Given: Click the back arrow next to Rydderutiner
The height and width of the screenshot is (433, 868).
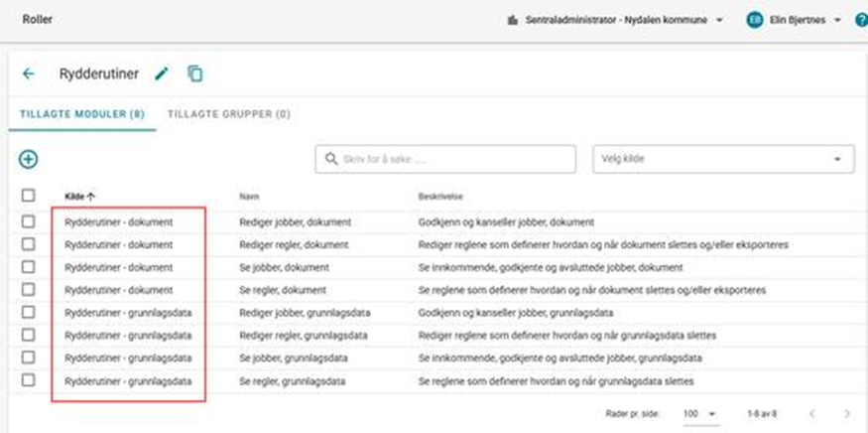Looking at the screenshot, I should [x=28, y=73].
